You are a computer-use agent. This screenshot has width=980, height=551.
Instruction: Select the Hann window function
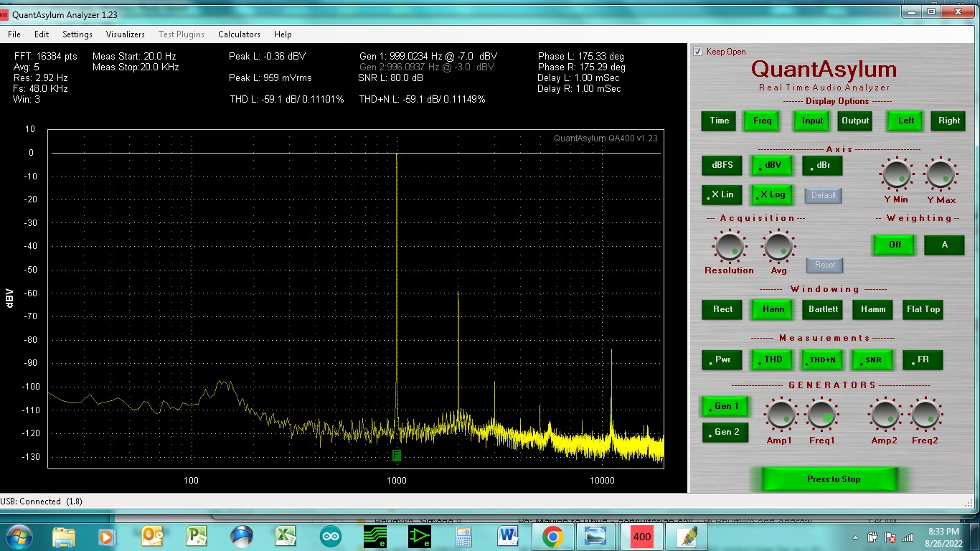(x=772, y=309)
